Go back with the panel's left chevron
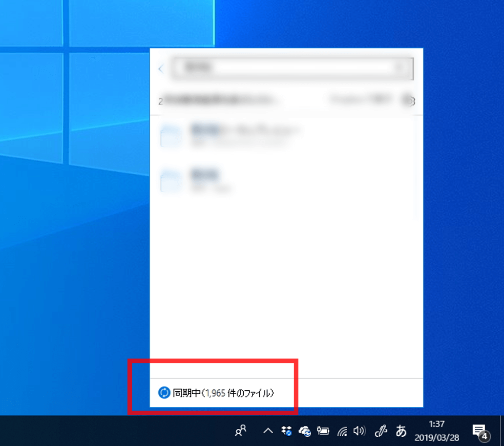Viewport: 504px width, 446px height. [x=161, y=68]
